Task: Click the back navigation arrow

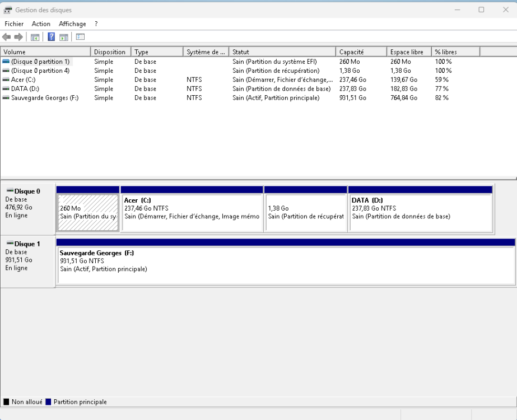Action: click(x=6, y=37)
